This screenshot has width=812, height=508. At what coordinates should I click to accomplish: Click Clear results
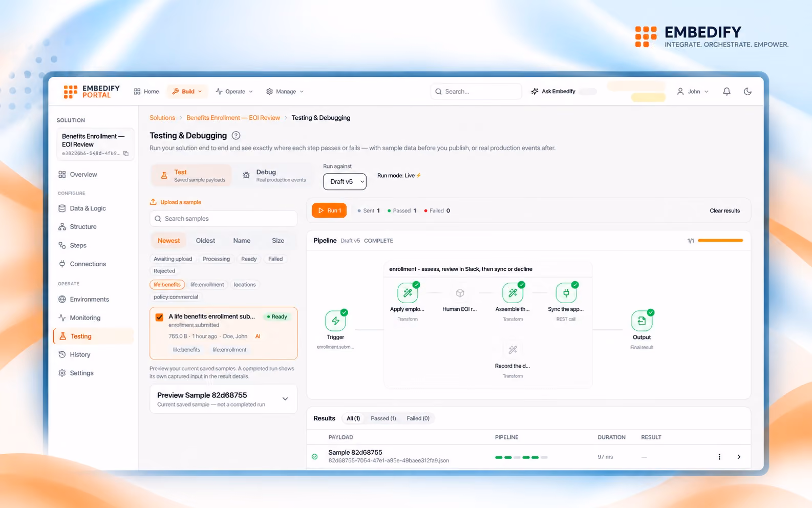click(x=724, y=210)
